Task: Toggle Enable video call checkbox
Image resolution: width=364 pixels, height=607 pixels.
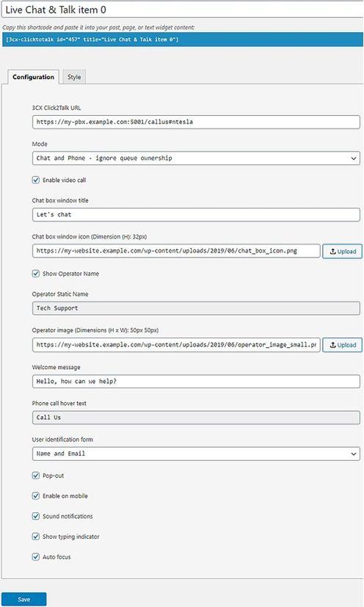Action: [36, 180]
